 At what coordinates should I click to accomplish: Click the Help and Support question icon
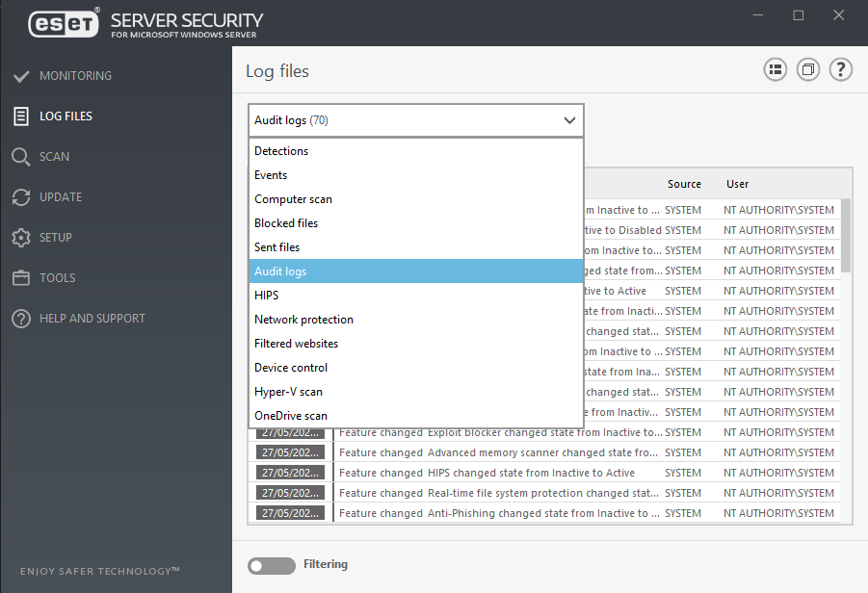(x=21, y=319)
